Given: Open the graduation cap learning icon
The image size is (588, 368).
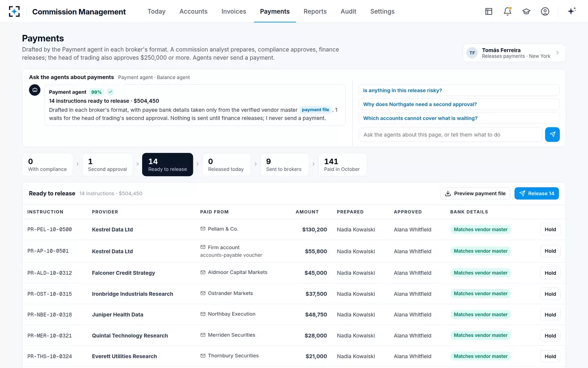Looking at the screenshot, I should pyautogui.click(x=526, y=11).
